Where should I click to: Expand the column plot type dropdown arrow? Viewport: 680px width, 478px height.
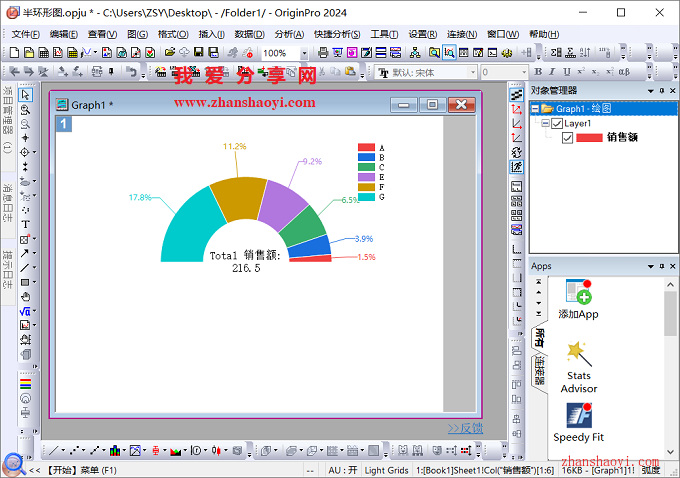pyautogui.click(x=124, y=451)
